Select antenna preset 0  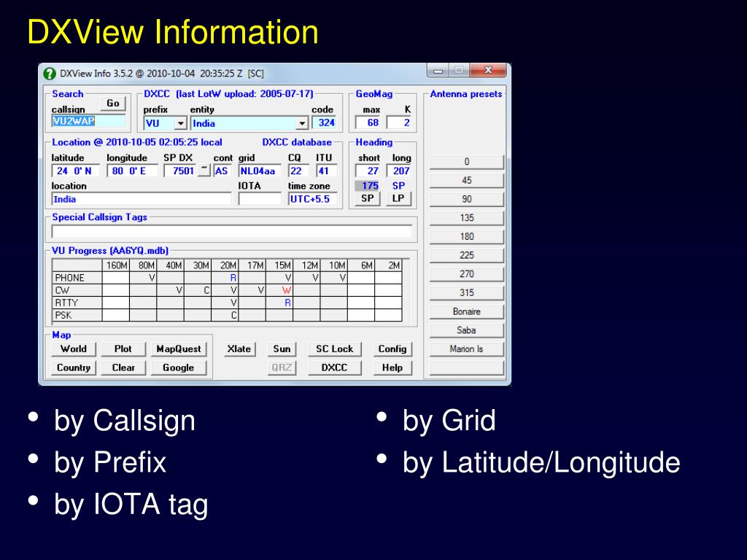(466, 162)
